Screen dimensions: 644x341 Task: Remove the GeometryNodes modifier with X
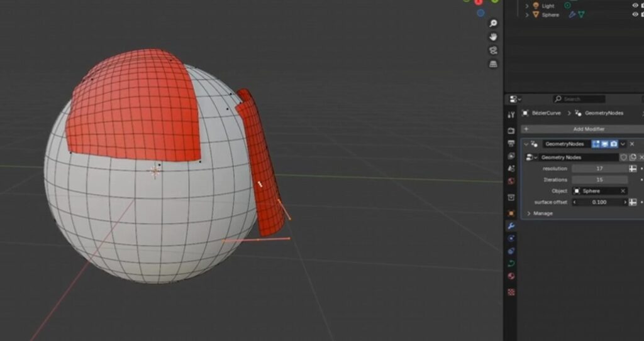[x=632, y=144]
